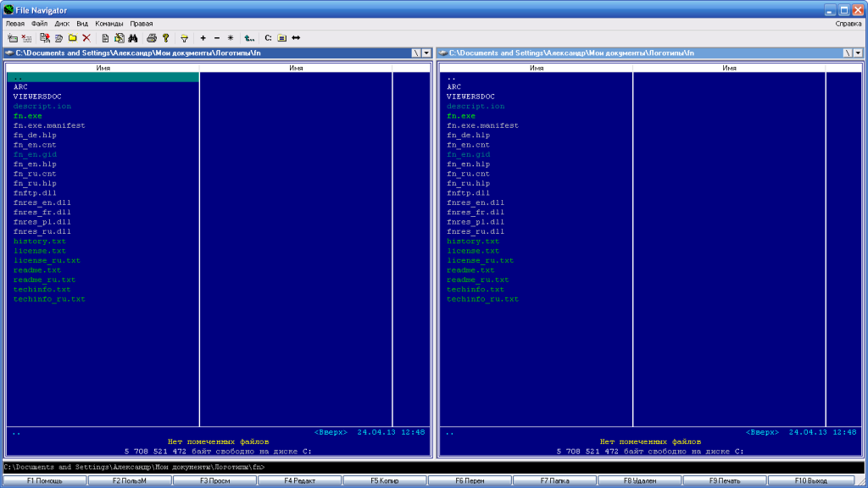Create a new folder with the yellow folder icon

73,38
